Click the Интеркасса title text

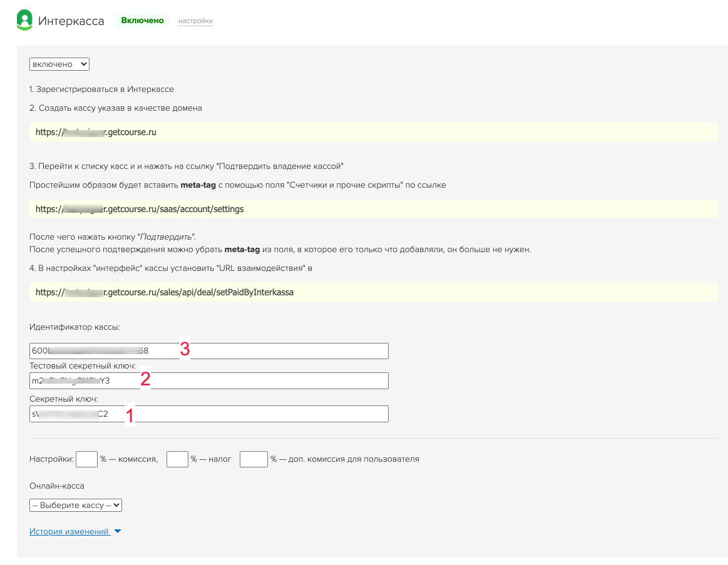71,21
